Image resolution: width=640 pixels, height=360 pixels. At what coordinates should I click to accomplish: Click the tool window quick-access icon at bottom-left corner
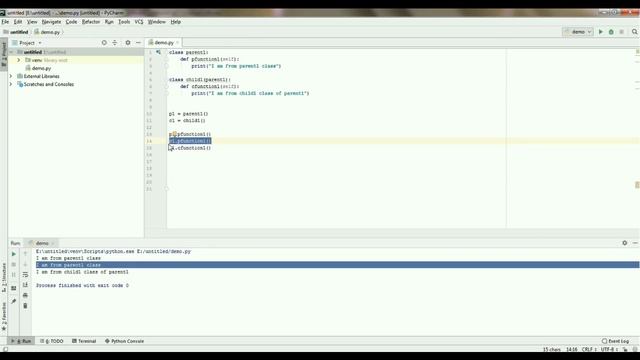click(x=5, y=349)
